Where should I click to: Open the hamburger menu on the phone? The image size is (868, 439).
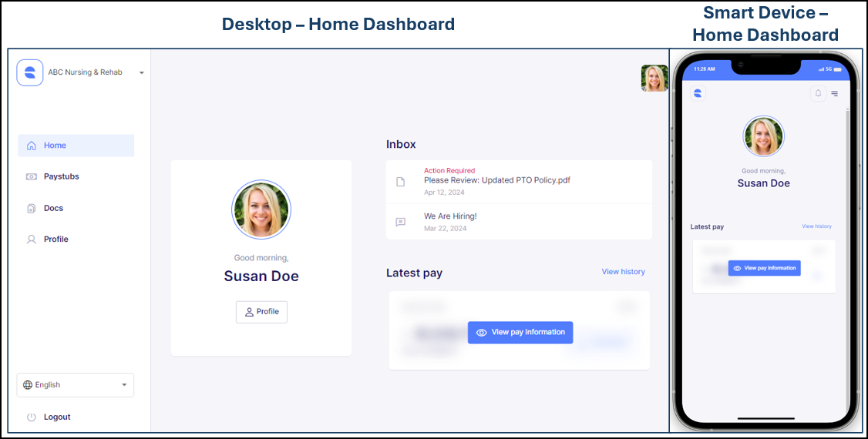click(835, 94)
